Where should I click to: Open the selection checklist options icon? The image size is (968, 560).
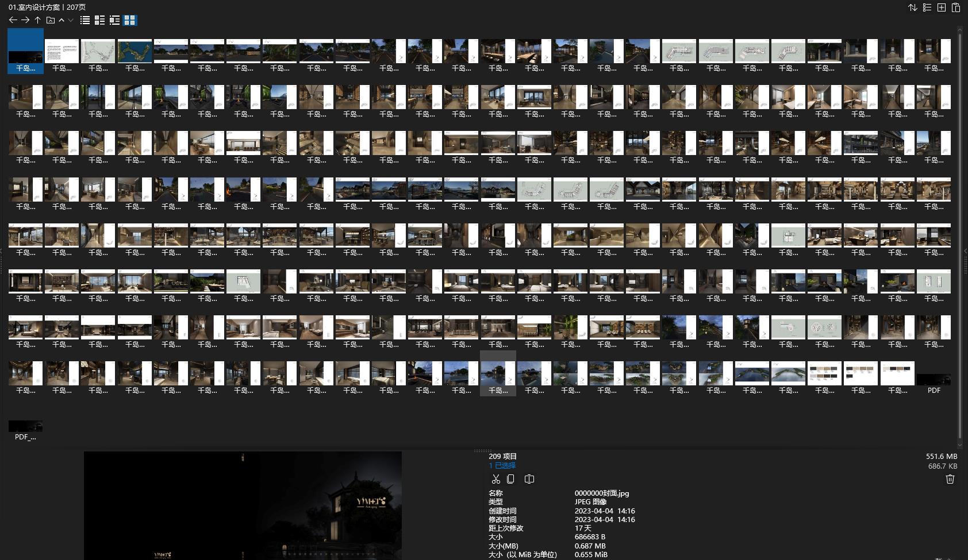pyautogui.click(x=927, y=7)
